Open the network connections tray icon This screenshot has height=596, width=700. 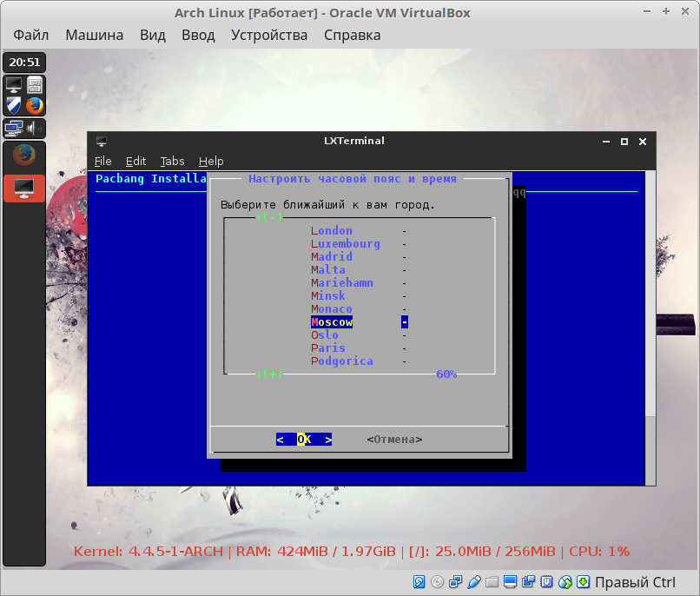coord(14,129)
